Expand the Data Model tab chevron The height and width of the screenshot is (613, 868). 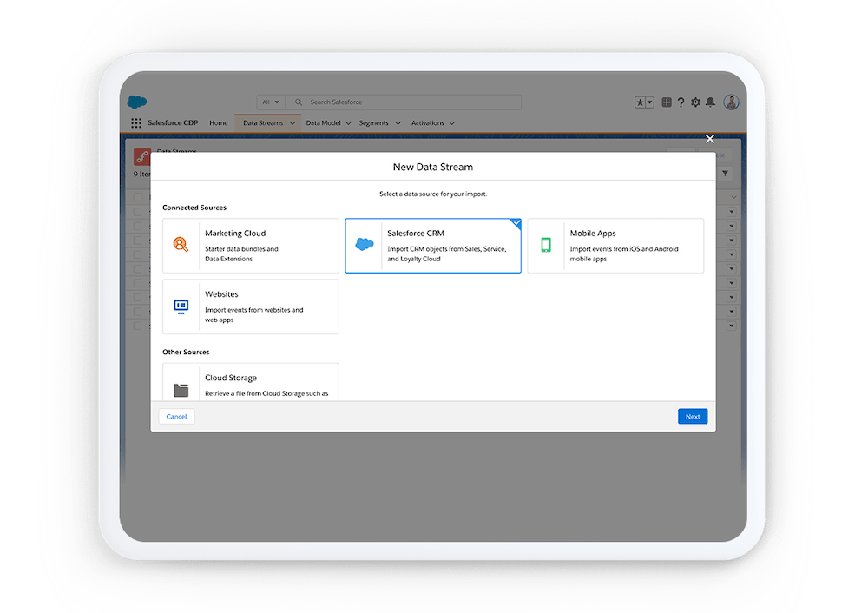click(348, 123)
